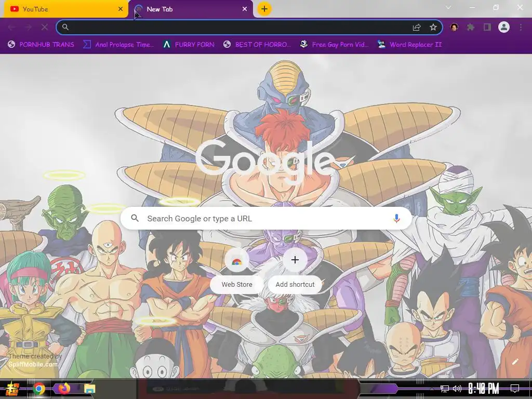Open Google Chrome from taskbar
Viewport: 532px width, 399px height.
pos(39,389)
